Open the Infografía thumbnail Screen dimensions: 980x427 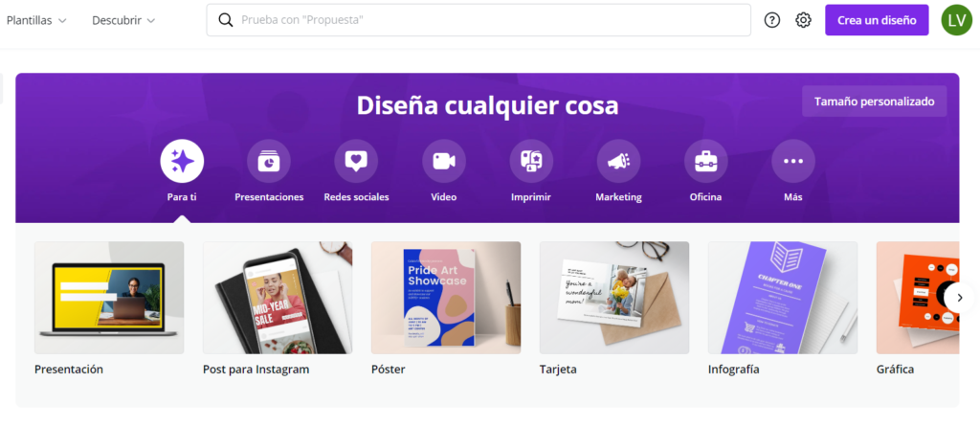(x=783, y=298)
